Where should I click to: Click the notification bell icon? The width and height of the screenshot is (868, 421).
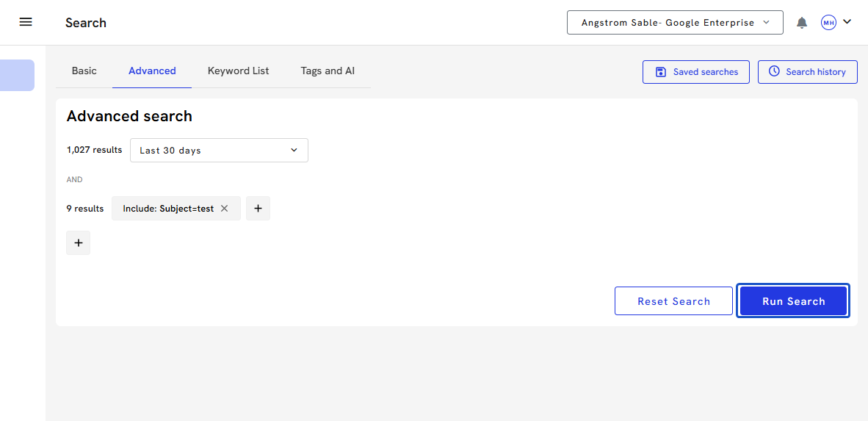(802, 23)
